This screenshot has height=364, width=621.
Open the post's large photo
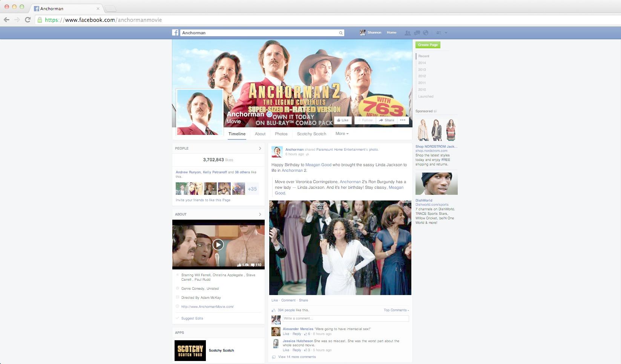click(340, 248)
